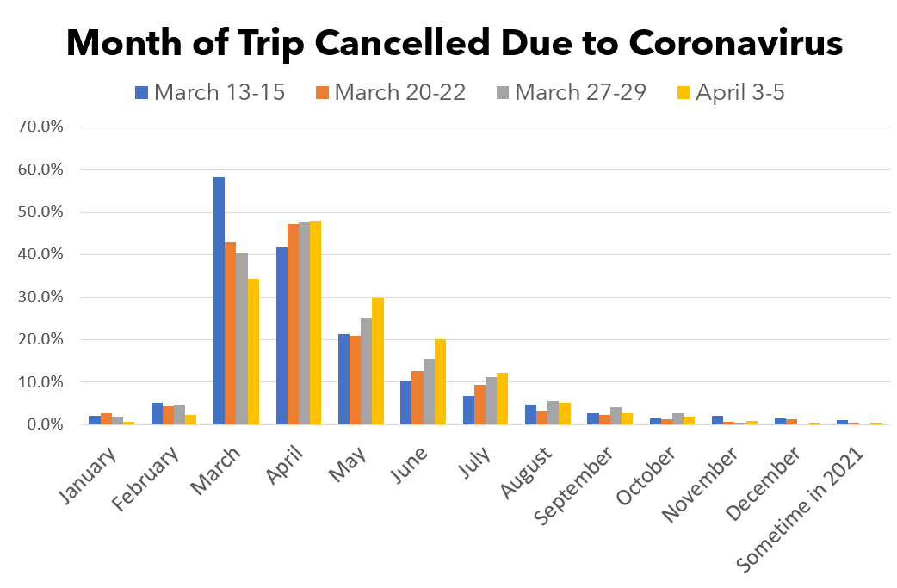Select the April 3-5 legend label
The width and height of the screenshot is (897, 588).
(x=740, y=92)
